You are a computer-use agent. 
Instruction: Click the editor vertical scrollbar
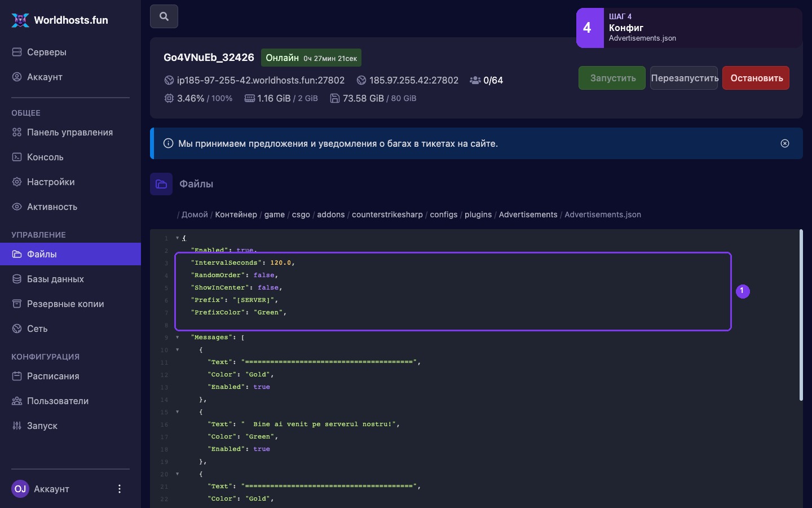801,315
